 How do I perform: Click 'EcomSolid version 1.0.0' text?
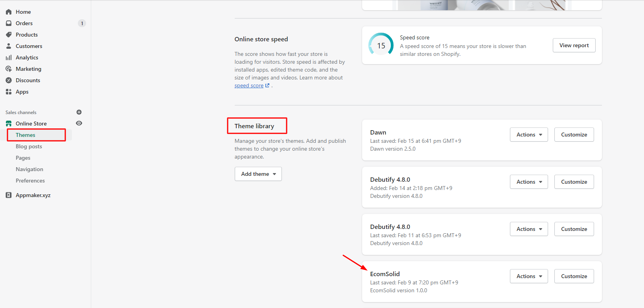click(399, 290)
